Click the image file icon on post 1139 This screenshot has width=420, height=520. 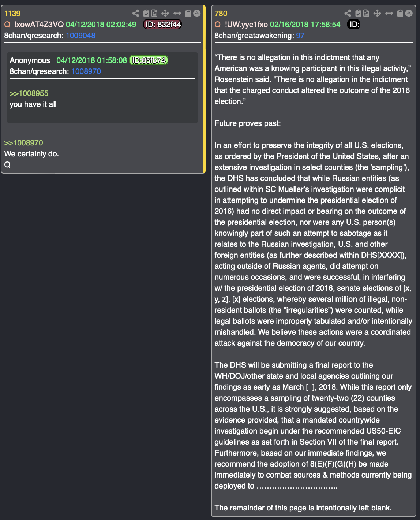[154, 14]
